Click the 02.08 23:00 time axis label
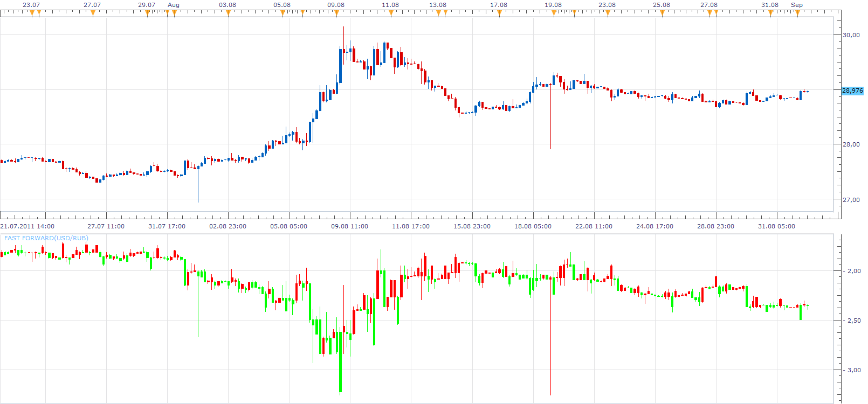The height and width of the screenshot is (404, 868). coord(228,226)
